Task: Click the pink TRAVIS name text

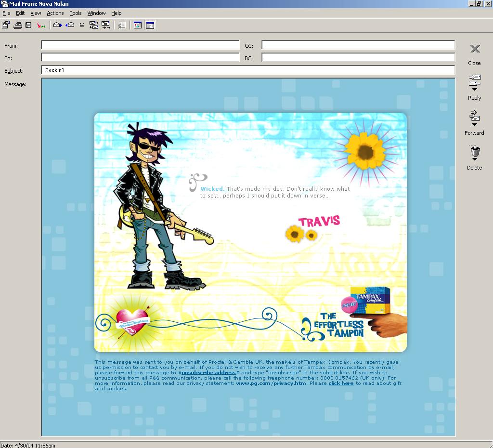Action: [x=319, y=221]
